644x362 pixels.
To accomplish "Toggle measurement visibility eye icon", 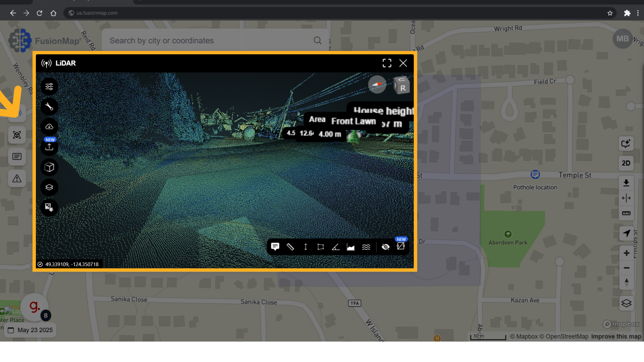I will point(386,247).
